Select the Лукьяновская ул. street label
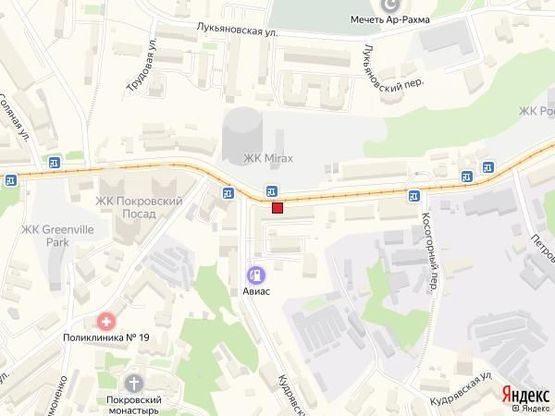 coord(238,29)
